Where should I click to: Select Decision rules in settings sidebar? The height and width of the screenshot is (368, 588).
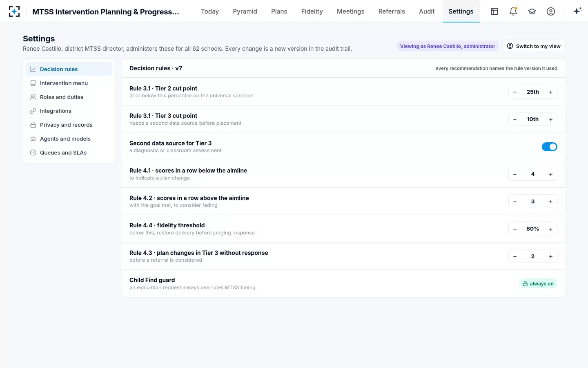point(69,69)
